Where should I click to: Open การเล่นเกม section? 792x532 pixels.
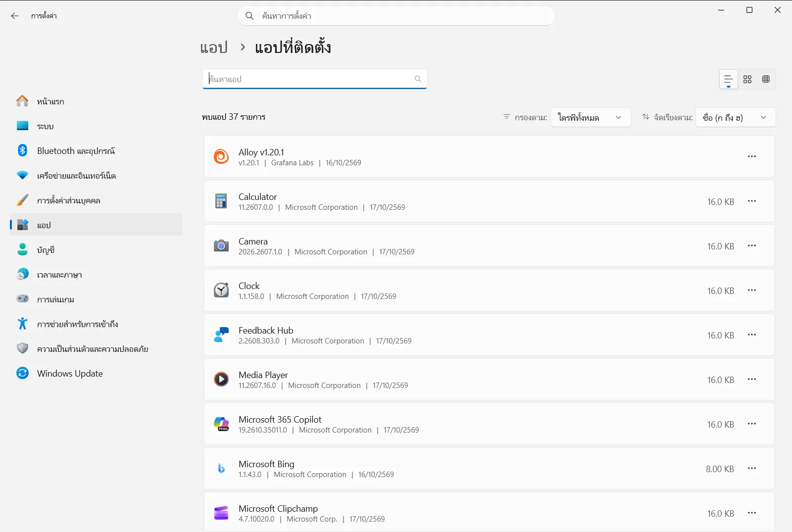click(x=97, y=299)
